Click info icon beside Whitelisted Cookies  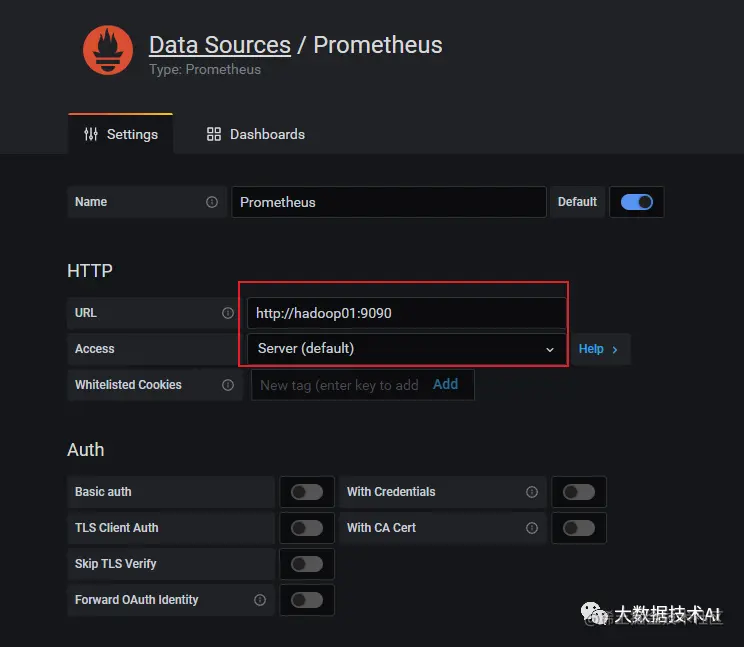click(228, 385)
